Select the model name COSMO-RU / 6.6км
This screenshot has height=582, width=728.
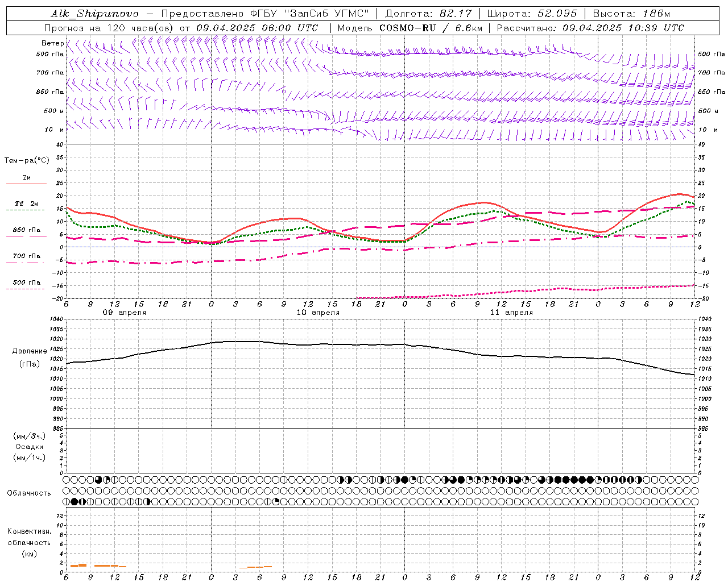click(431, 28)
